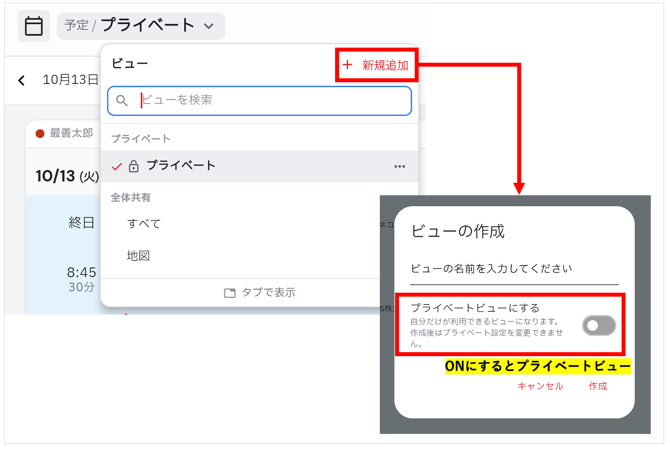The width and height of the screenshot is (670, 449).
Task: Click the 10/13 (火) day header
Action: click(x=67, y=176)
